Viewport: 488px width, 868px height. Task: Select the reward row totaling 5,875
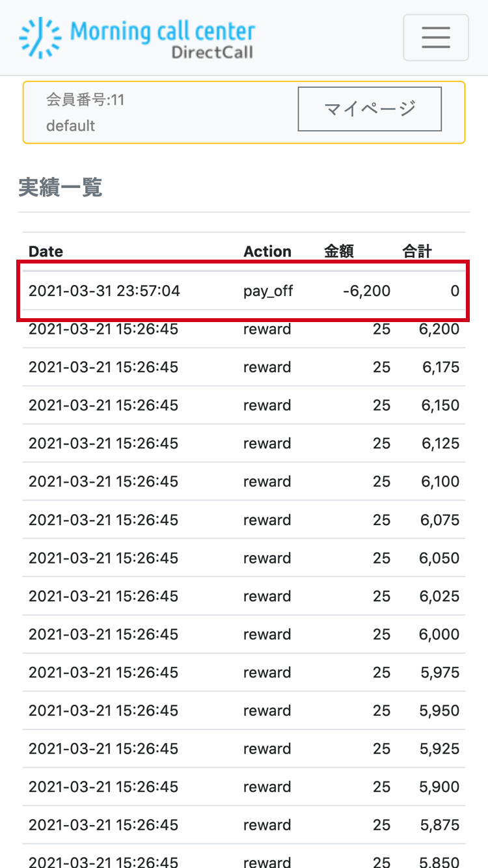point(244,825)
